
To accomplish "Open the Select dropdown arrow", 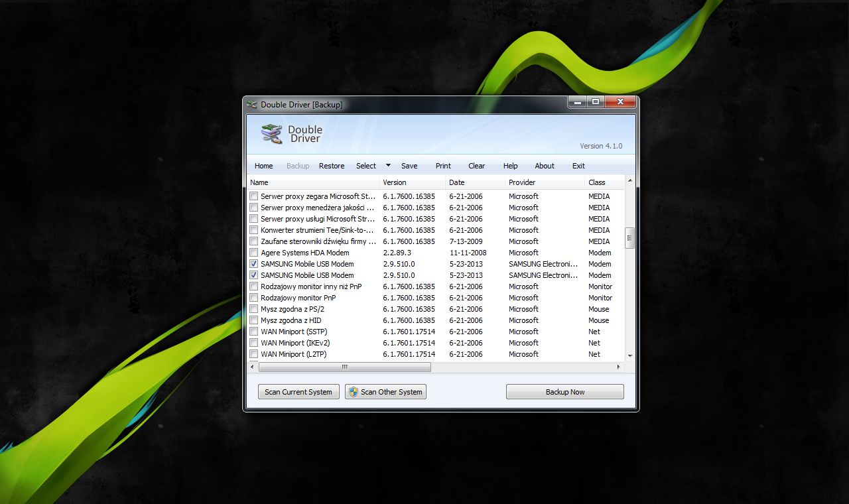I will pos(387,165).
